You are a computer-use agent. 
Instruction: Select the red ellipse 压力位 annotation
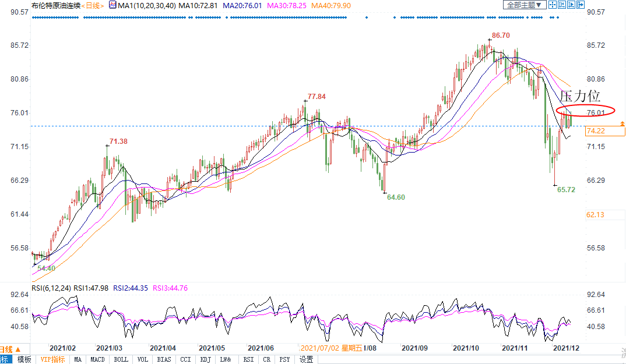[576, 110]
